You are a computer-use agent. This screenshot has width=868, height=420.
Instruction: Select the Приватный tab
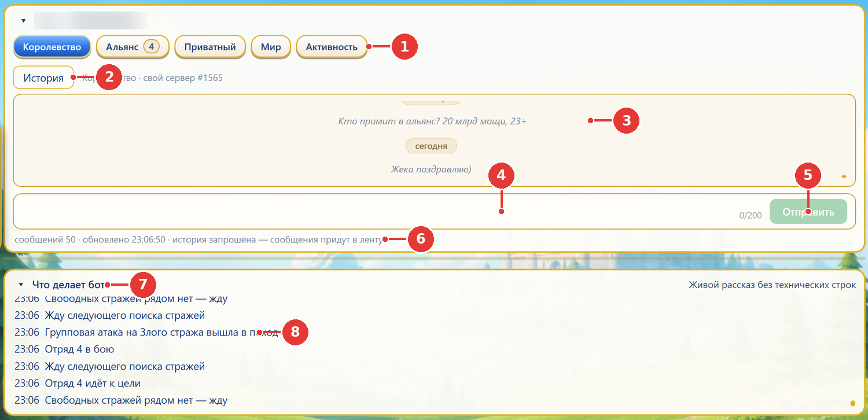click(210, 47)
